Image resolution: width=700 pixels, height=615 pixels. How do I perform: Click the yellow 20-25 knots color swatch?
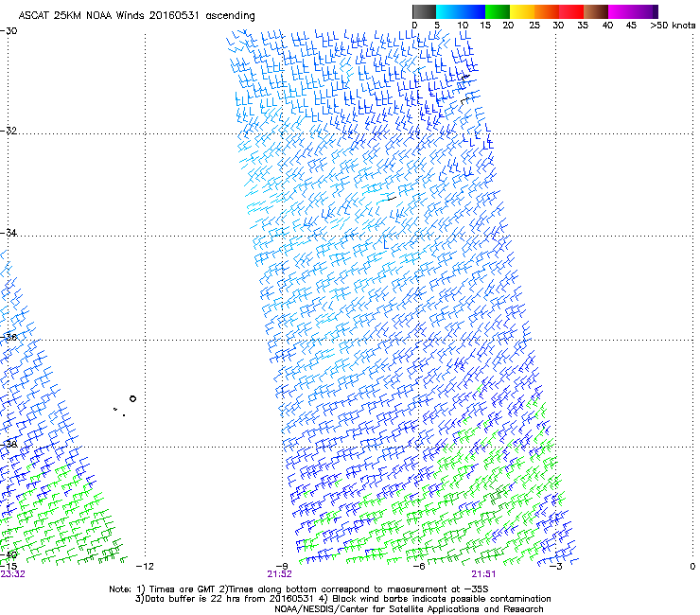click(x=522, y=11)
